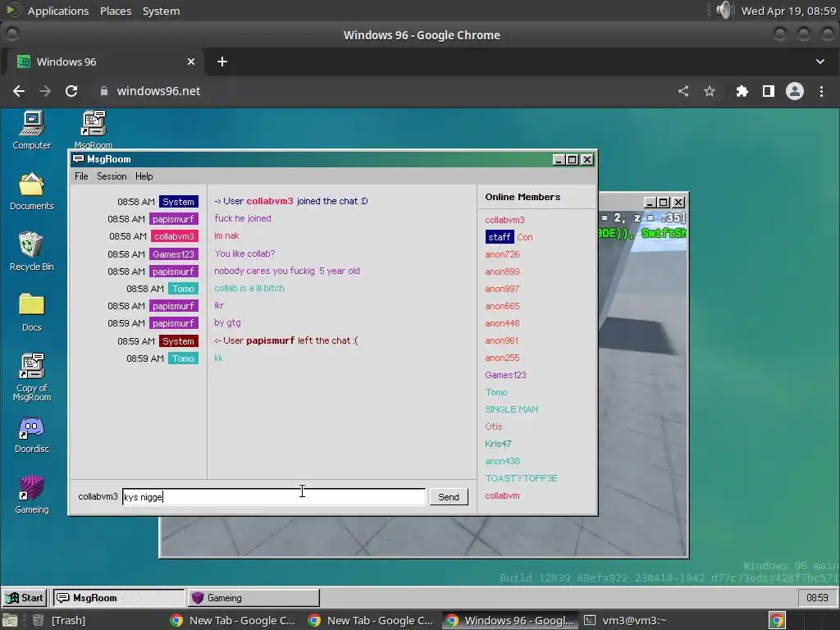Open the Documents folder icon
The width and height of the screenshot is (840, 630).
[x=32, y=191]
